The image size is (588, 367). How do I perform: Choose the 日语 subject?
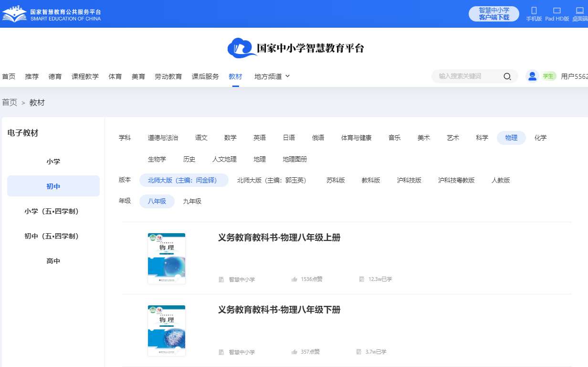click(x=289, y=138)
